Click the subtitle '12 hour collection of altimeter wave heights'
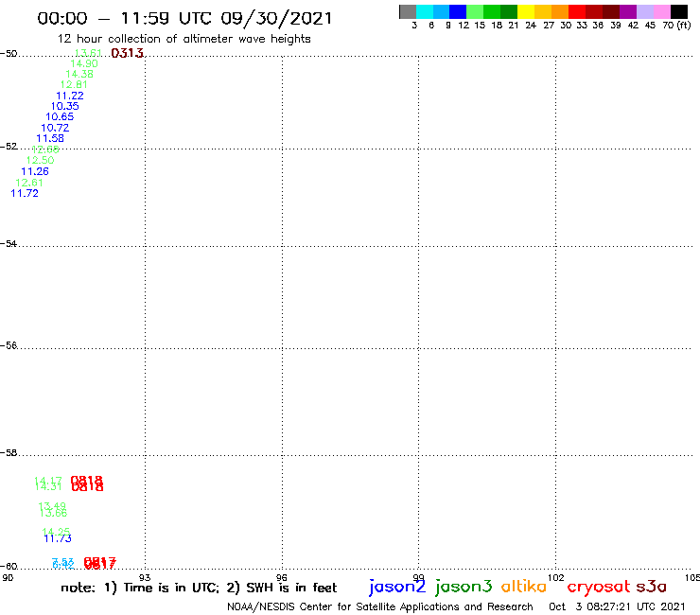This screenshot has width=700, height=615. [x=184, y=39]
